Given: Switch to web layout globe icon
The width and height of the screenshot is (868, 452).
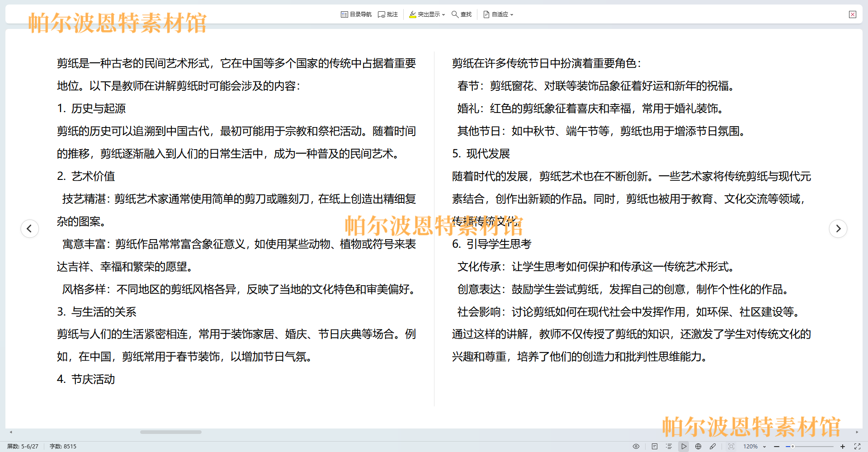Looking at the screenshot, I should click(x=698, y=446).
